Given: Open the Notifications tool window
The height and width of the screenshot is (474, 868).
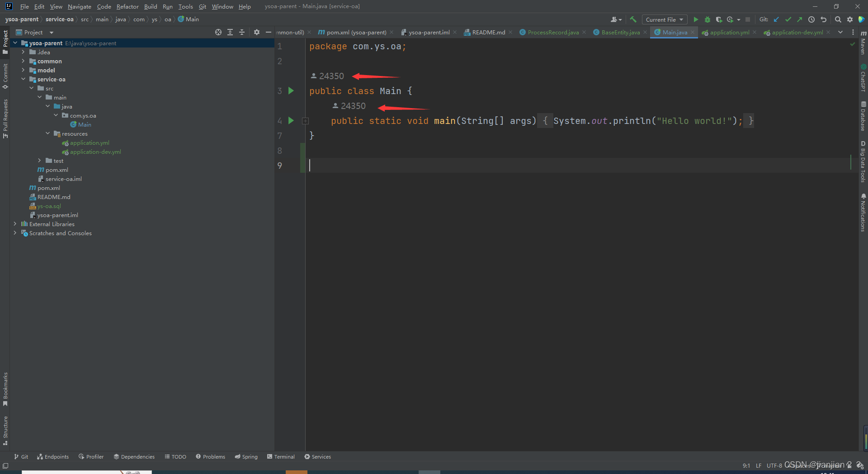Looking at the screenshot, I should (x=863, y=213).
